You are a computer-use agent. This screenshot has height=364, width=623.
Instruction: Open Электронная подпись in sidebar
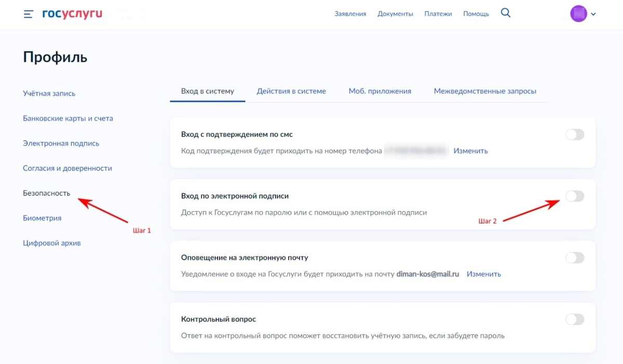pyautogui.click(x=61, y=143)
